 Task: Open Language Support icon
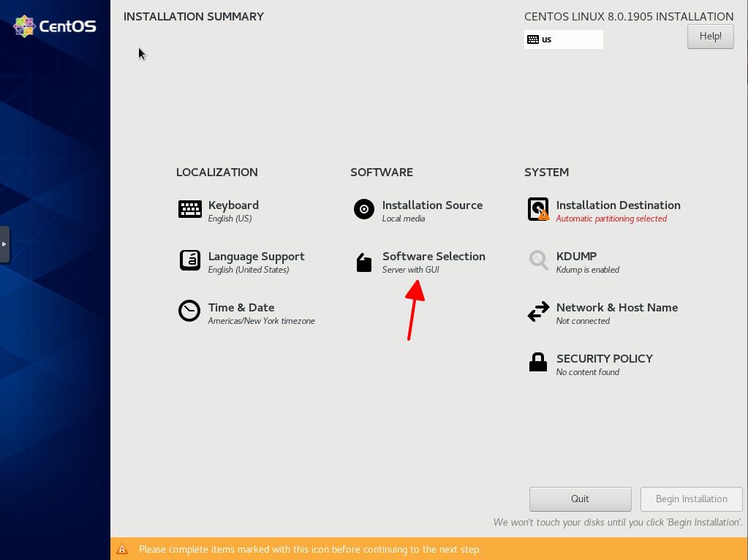tap(190, 260)
